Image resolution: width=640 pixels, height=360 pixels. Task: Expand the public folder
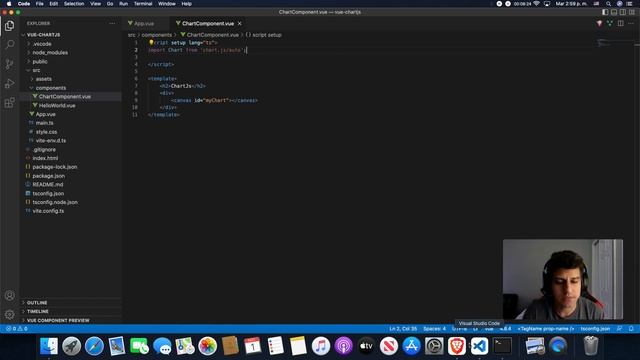point(40,62)
